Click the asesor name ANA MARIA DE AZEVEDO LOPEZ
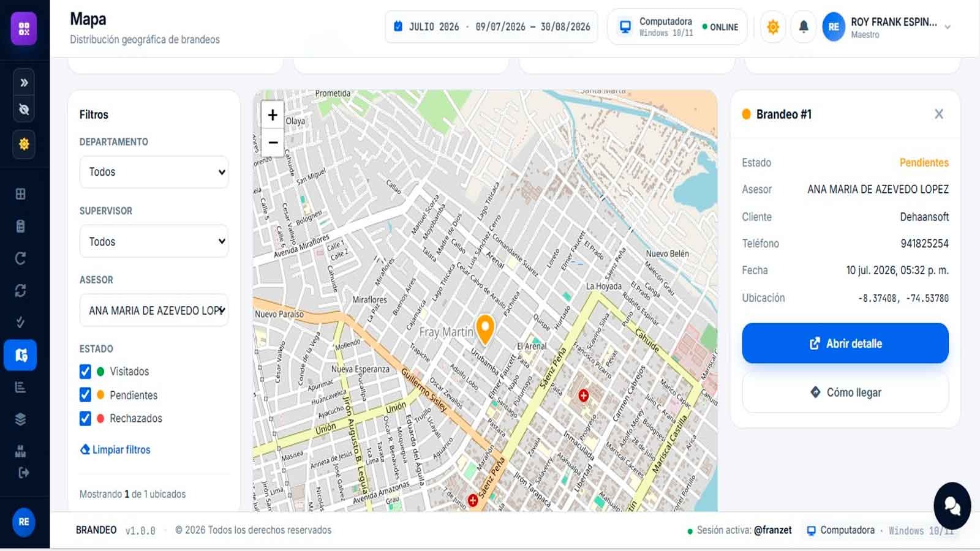 878,190
